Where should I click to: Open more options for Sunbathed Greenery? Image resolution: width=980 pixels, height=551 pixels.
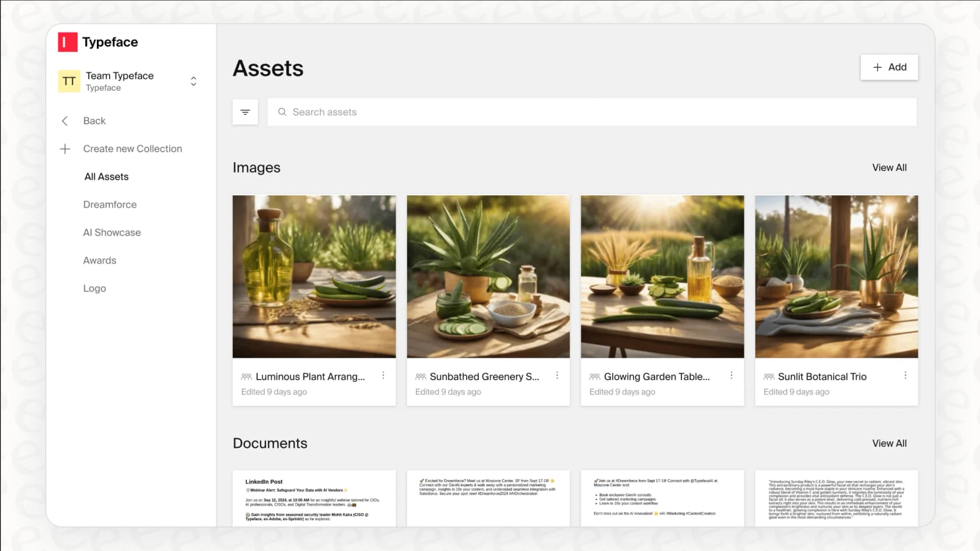[x=557, y=375]
